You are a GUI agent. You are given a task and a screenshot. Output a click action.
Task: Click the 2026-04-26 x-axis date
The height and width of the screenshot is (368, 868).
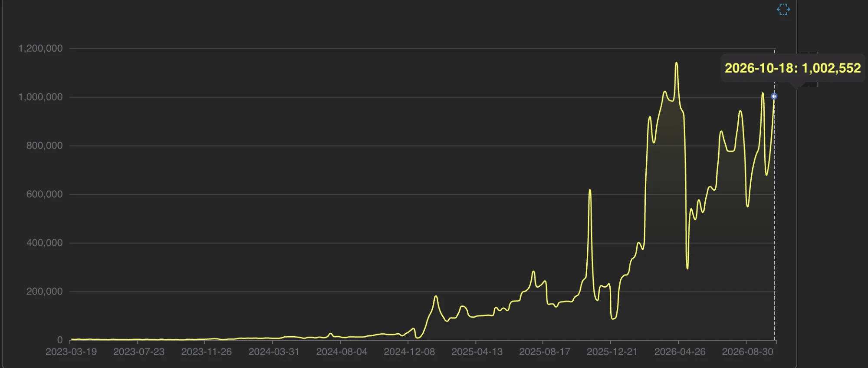click(680, 352)
